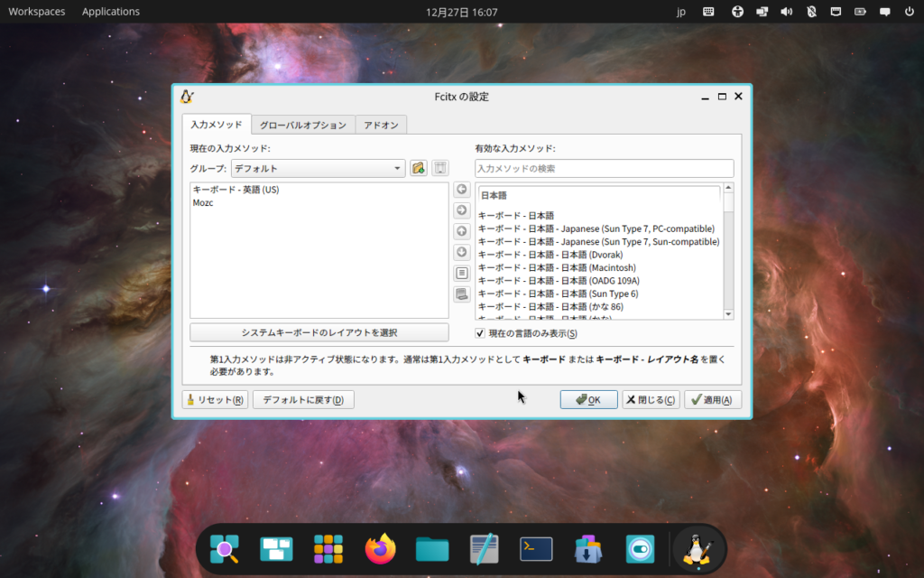
Task: Click the delete group trash icon
Action: (x=440, y=168)
